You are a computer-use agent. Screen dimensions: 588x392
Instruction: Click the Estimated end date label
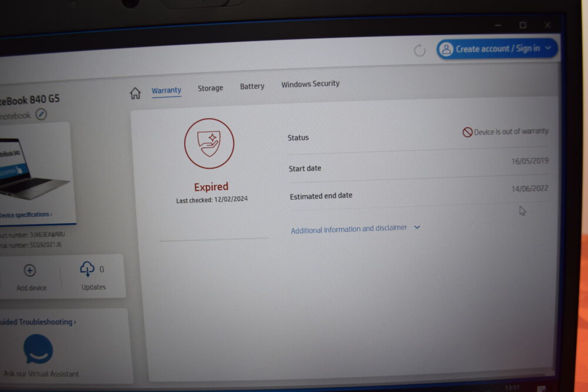click(x=321, y=196)
